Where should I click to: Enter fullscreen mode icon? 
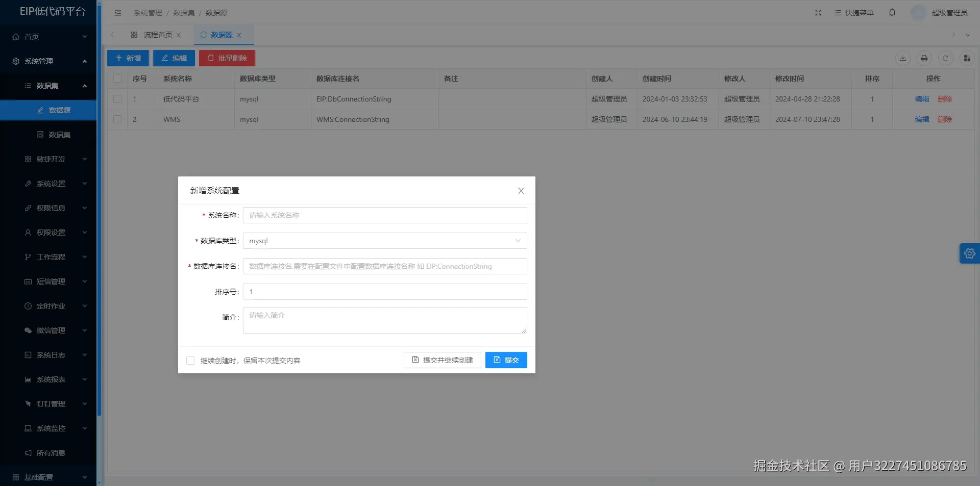[x=818, y=13]
